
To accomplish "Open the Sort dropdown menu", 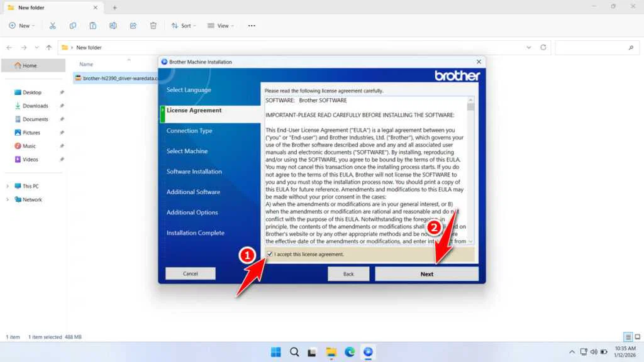I will click(x=184, y=25).
